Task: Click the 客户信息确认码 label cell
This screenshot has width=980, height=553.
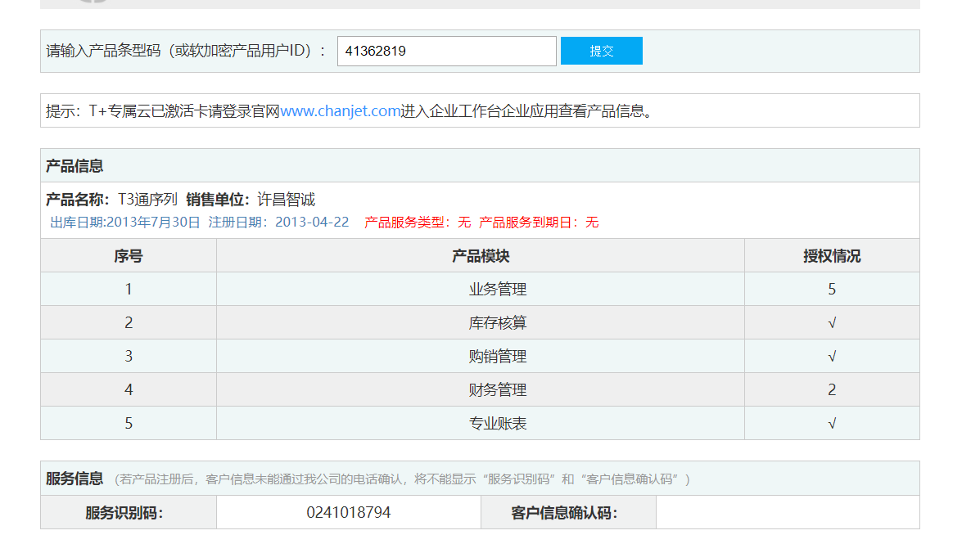Action: click(569, 512)
